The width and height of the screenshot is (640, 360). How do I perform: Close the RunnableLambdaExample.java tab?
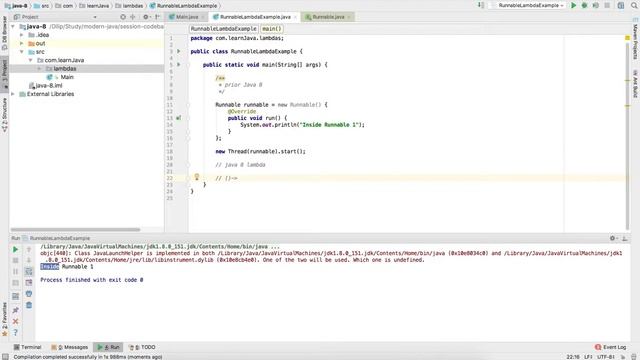[295, 17]
